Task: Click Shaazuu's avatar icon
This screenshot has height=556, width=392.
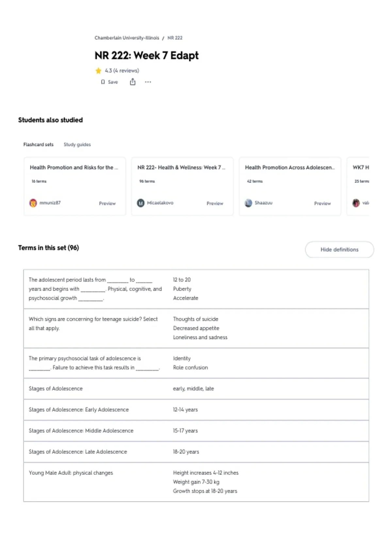Action: pyautogui.click(x=248, y=203)
